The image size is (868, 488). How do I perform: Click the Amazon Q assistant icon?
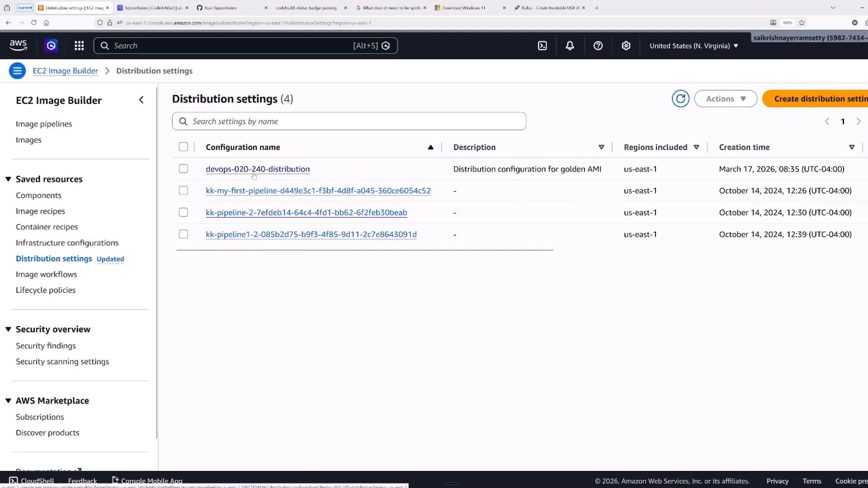pyautogui.click(x=51, y=46)
